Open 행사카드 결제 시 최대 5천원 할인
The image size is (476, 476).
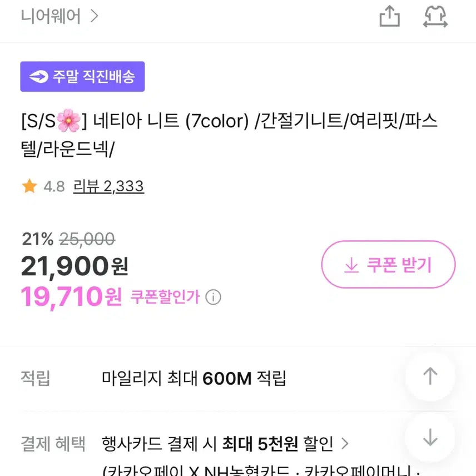217,444
